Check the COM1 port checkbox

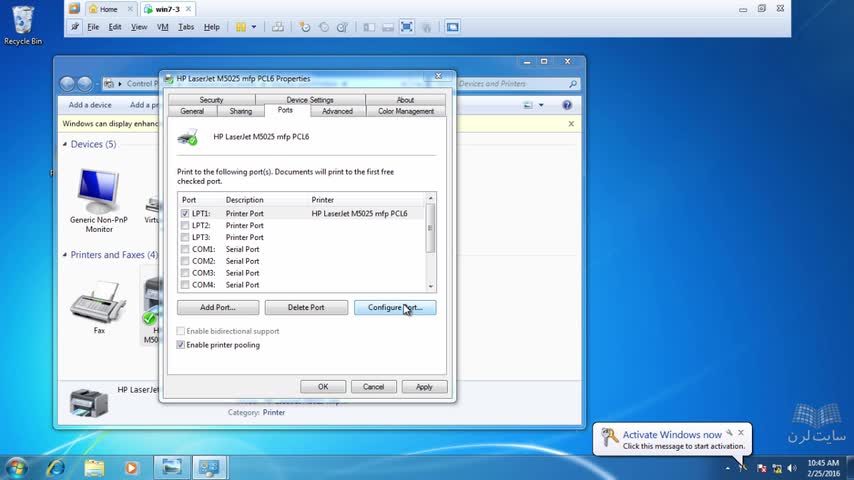185,250
